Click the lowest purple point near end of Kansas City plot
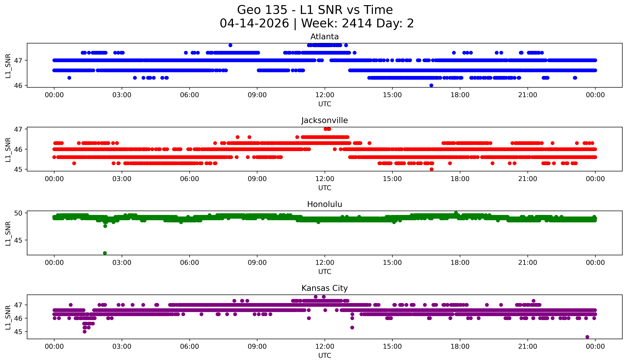The image size is (627, 364). (587, 337)
